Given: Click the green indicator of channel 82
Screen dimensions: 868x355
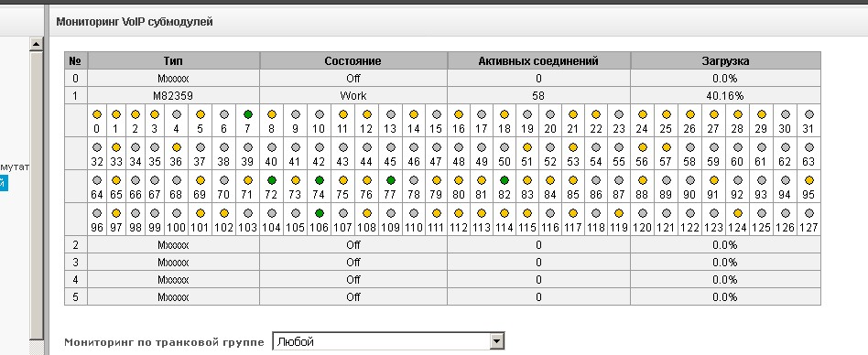Looking at the screenshot, I should click(505, 180).
